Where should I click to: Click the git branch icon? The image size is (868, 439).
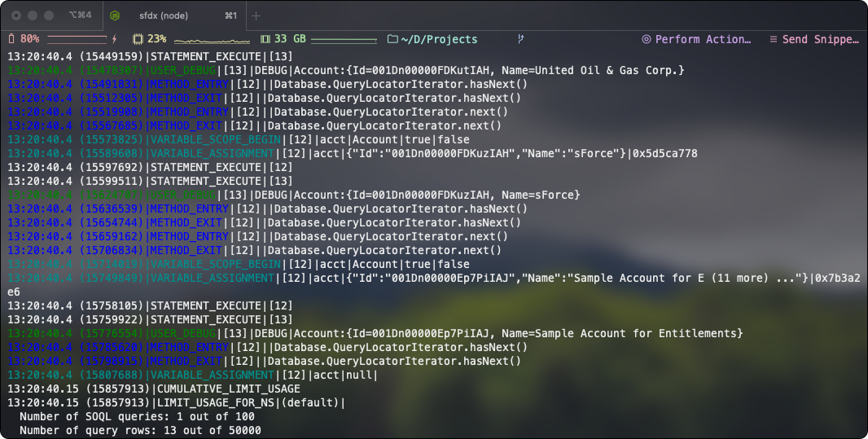(519, 39)
